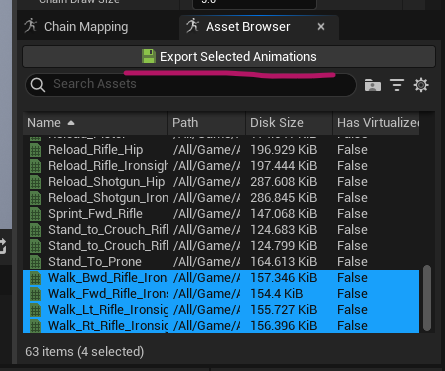Open the asset filters icon
The height and width of the screenshot is (371, 445).
(397, 85)
